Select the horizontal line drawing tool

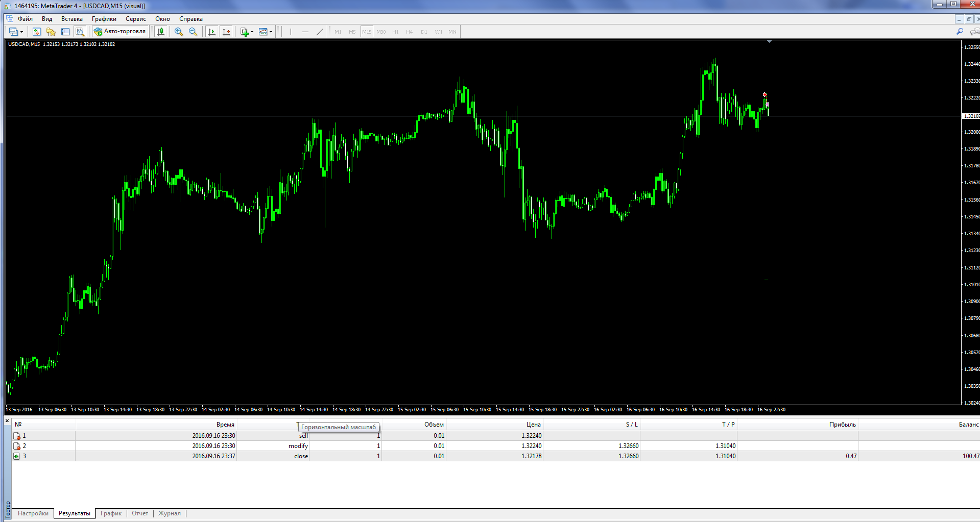[x=305, y=32]
